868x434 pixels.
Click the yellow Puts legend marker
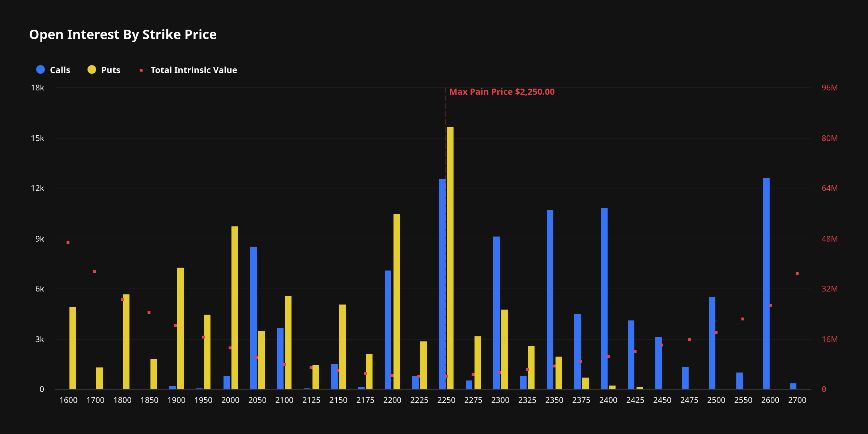click(x=92, y=70)
